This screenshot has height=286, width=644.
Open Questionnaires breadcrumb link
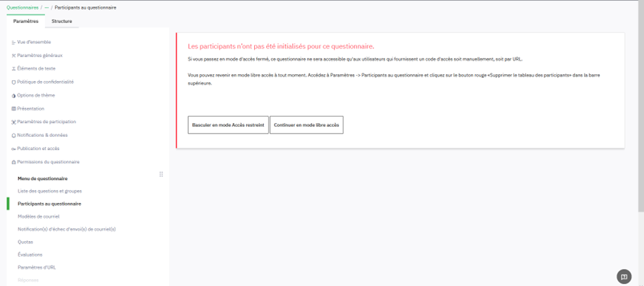pos(22,7)
